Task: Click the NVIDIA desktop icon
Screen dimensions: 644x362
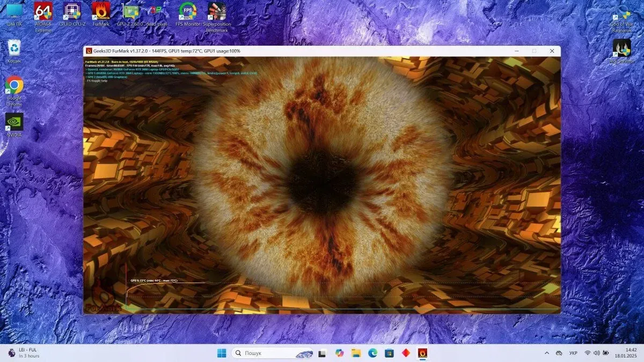Action: 14,122
